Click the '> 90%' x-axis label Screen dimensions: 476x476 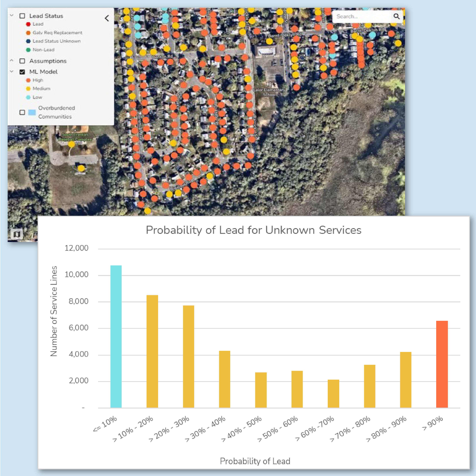[432, 423]
